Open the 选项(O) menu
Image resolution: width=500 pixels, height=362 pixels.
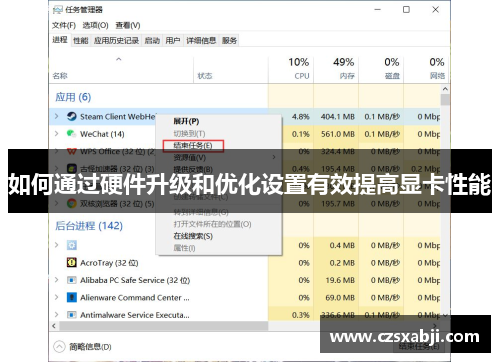(95, 25)
